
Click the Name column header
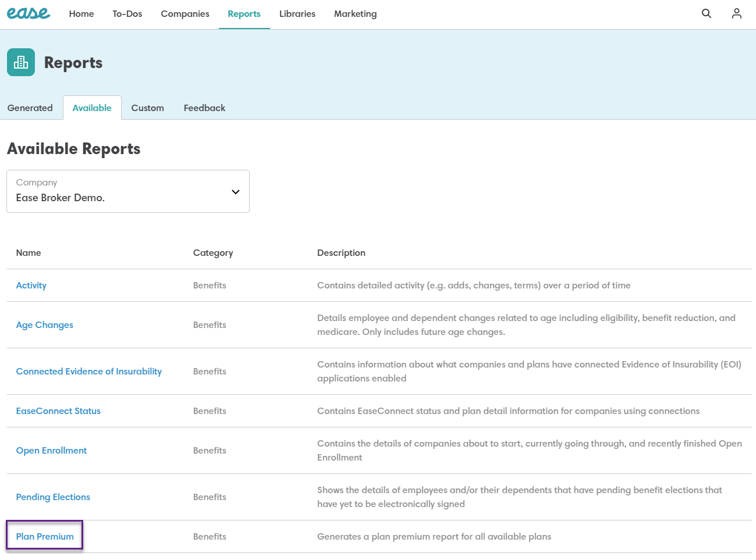pyautogui.click(x=29, y=253)
